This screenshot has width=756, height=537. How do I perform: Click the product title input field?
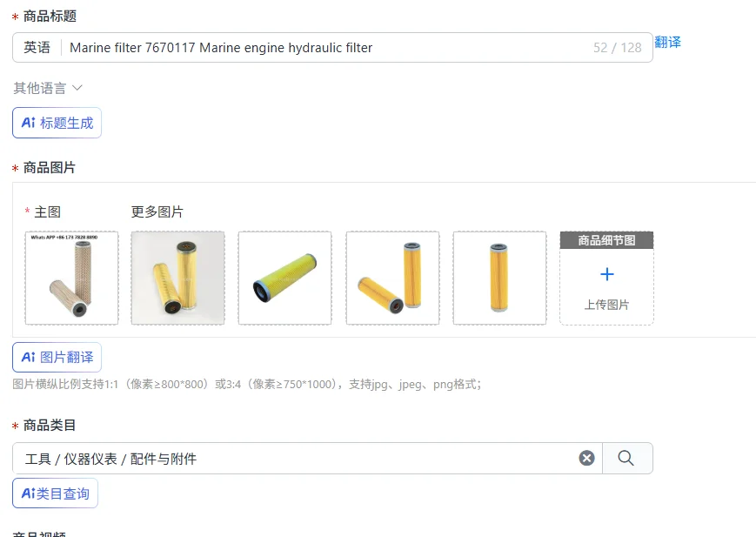[x=331, y=48]
